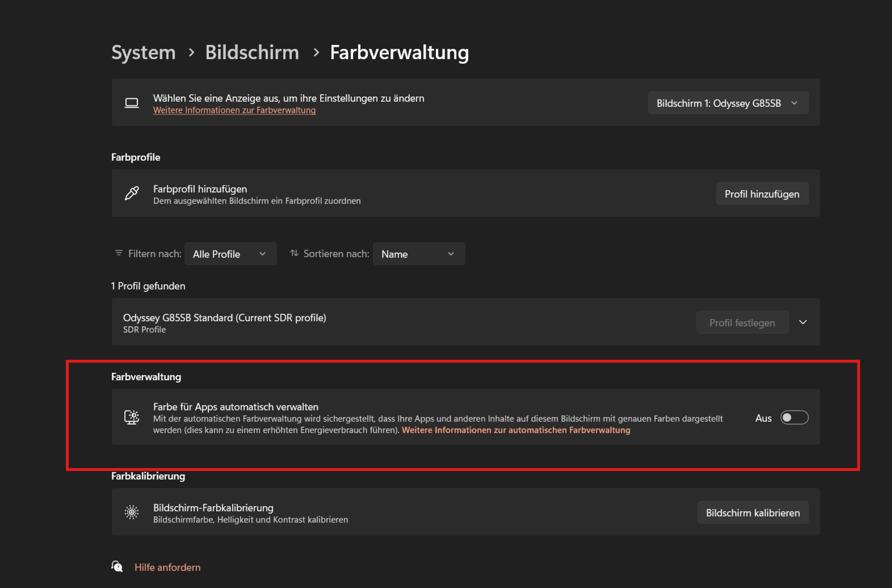
Task: Click the 'Profil hinzufügen' button
Action: [762, 194]
